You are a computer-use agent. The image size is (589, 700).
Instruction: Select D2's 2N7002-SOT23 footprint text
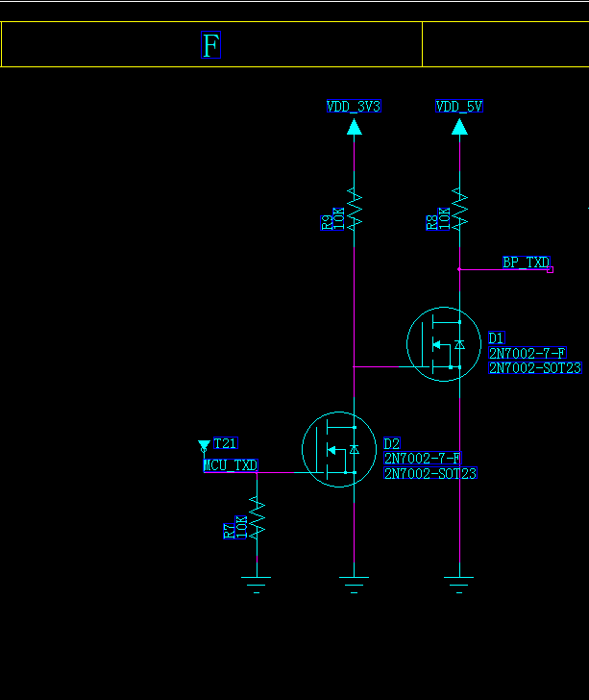click(430, 473)
